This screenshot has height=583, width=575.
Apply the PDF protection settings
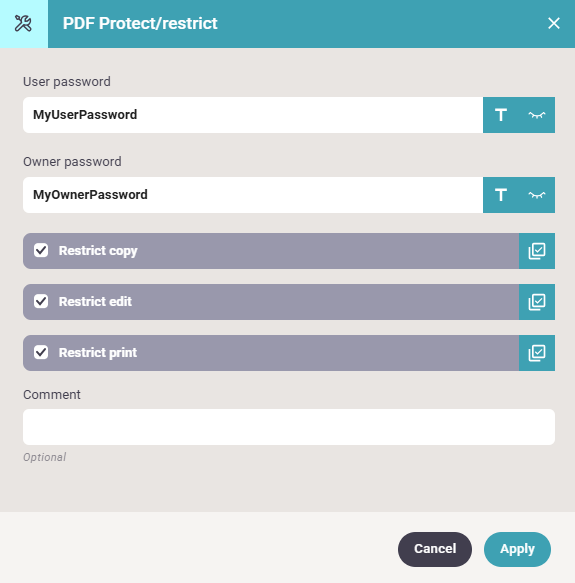(x=517, y=549)
